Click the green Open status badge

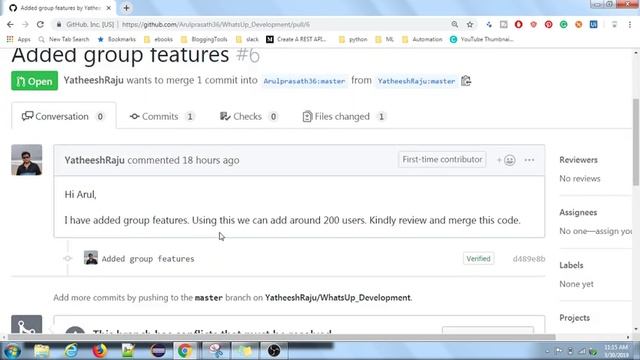click(x=34, y=81)
